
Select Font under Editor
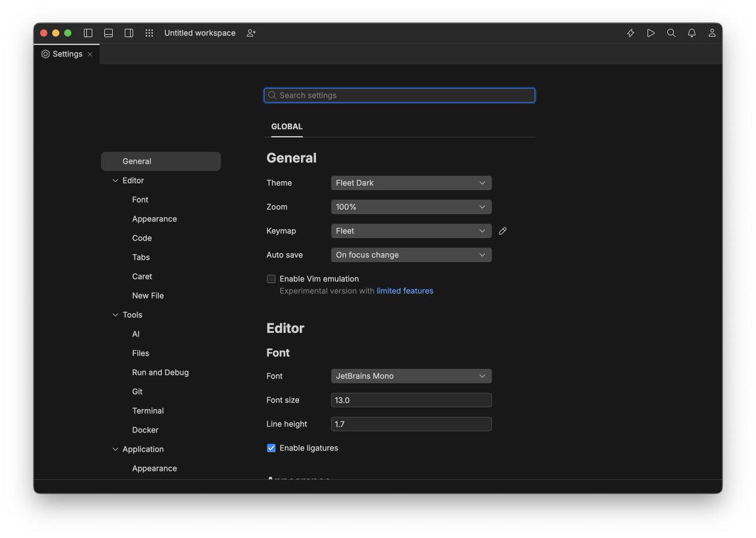[140, 200]
